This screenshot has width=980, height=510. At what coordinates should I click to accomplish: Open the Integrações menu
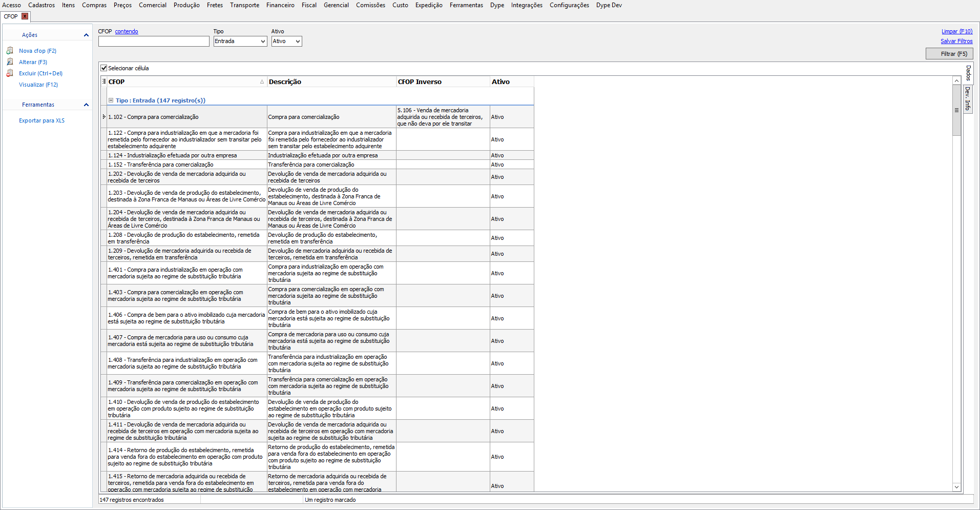coord(527,5)
